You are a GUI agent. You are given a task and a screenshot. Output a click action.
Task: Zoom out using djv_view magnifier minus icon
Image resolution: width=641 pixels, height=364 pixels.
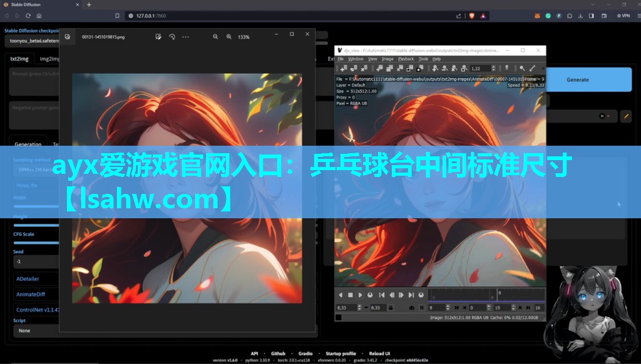(445, 68)
